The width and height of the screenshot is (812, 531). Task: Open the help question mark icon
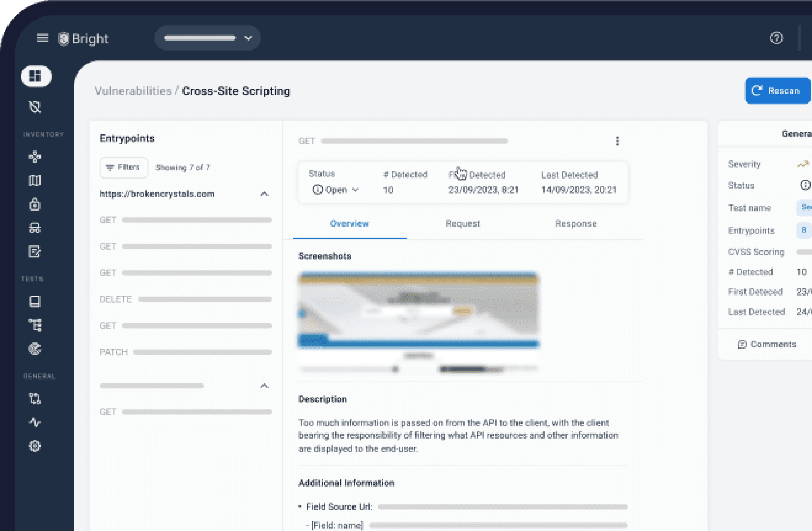(776, 38)
